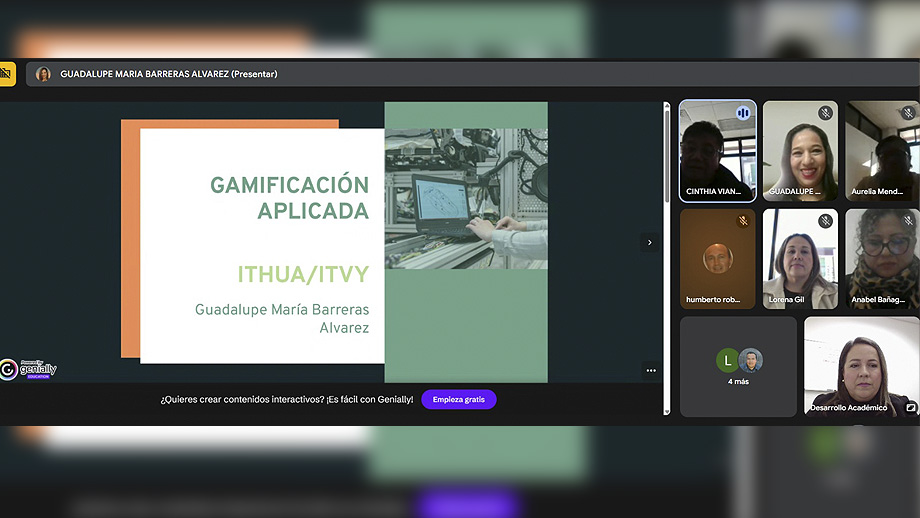This screenshot has height=518, width=920.
Task: Click muted mic icon on humberto rob tile
Action: (743, 221)
